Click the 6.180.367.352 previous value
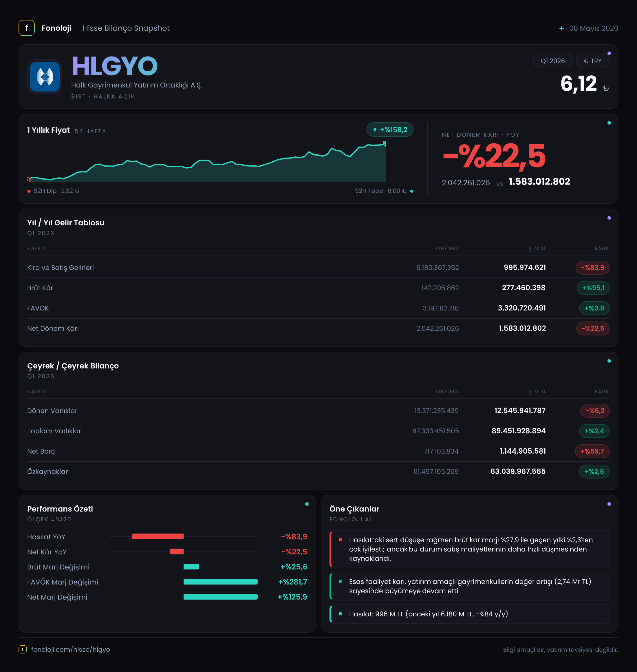The width and height of the screenshot is (637, 672). click(437, 268)
